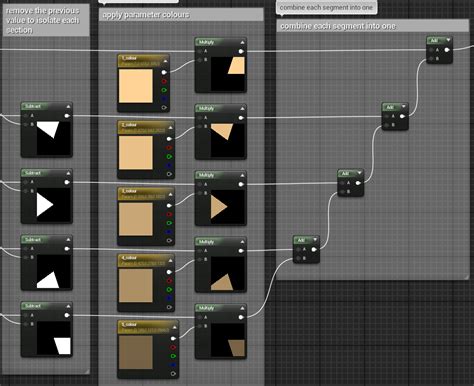This screenshot has height=386, width=474.
Task: Select the green channel pin on 3_colour node
Action: (169, 223)
